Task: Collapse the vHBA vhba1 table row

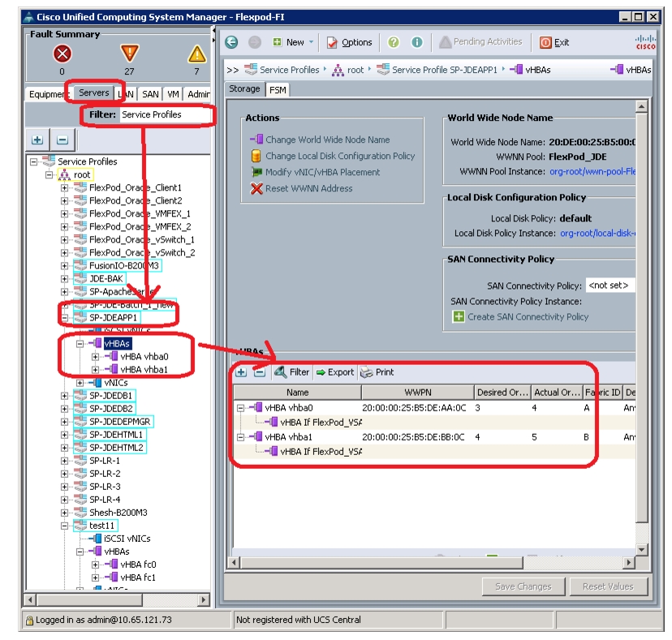Action: pyautogui.click(x=241, y=437)
